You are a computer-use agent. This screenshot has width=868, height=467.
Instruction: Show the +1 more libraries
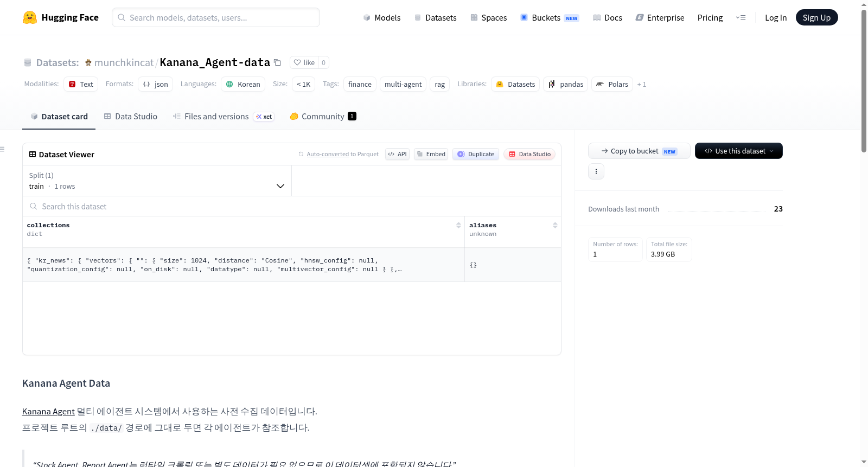(x=642, y=84)
